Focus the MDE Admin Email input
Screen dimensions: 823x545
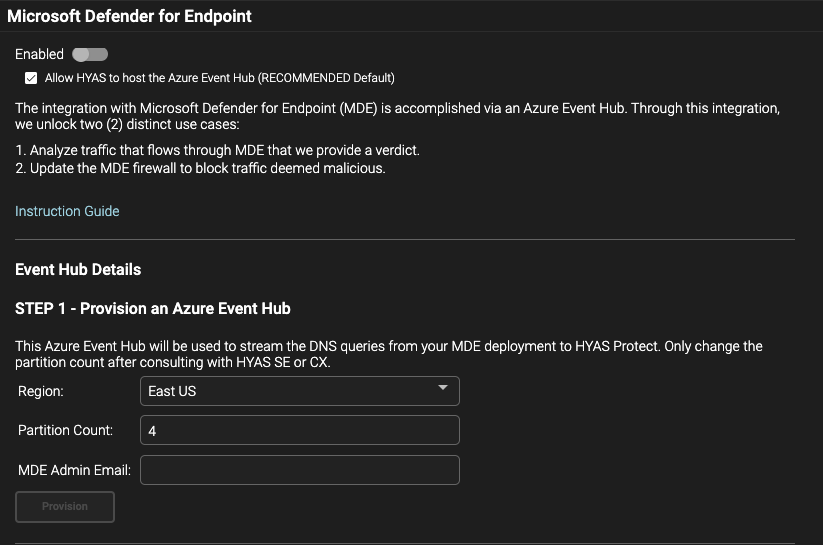tap(300, 470)
